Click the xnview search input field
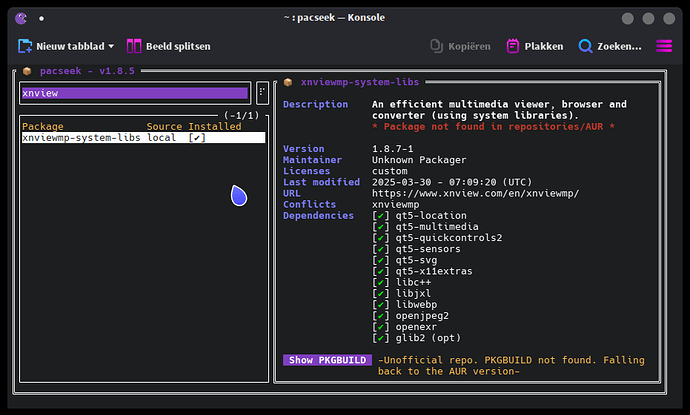This screenshot has height=415, width=690. (x=135, y=93)
